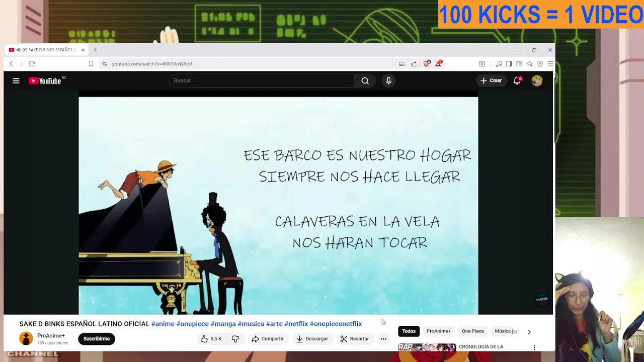Open the YouTube guide hamburger menu
Screen dimensions: 644x362
pos(16,80)
